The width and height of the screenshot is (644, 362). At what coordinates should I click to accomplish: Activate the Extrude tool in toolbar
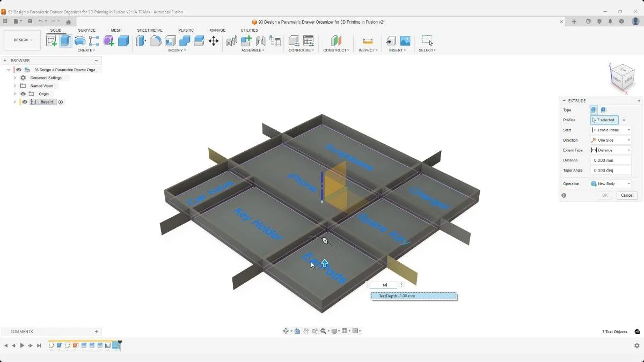tap(65, 41)
